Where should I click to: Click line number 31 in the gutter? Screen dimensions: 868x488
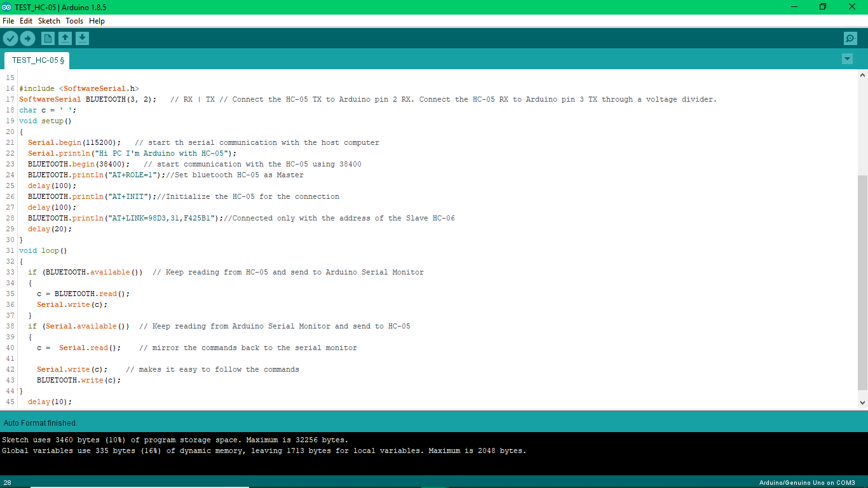point(10,251)
